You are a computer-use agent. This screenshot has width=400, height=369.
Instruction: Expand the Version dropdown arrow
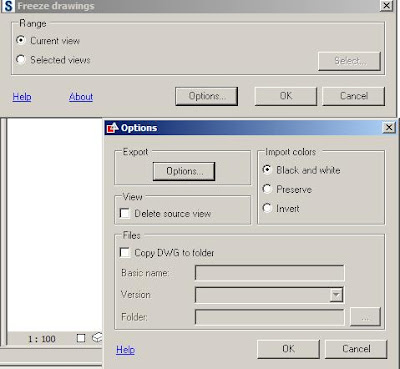point(336,295)
